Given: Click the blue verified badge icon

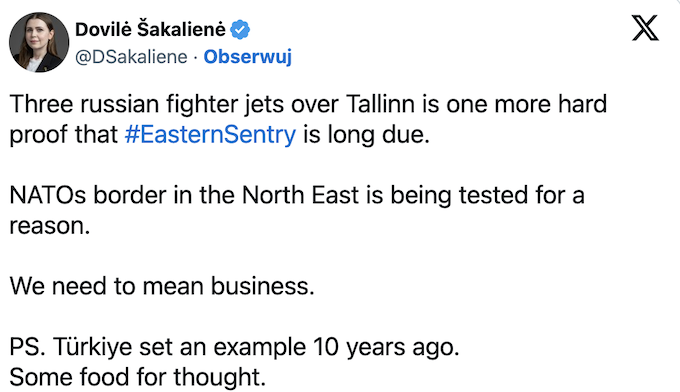Looking at the screenshot, I should [240, 29].
